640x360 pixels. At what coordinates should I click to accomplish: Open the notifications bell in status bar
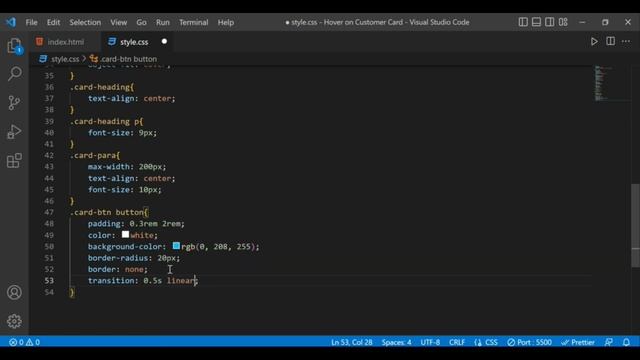click(626, 342)
